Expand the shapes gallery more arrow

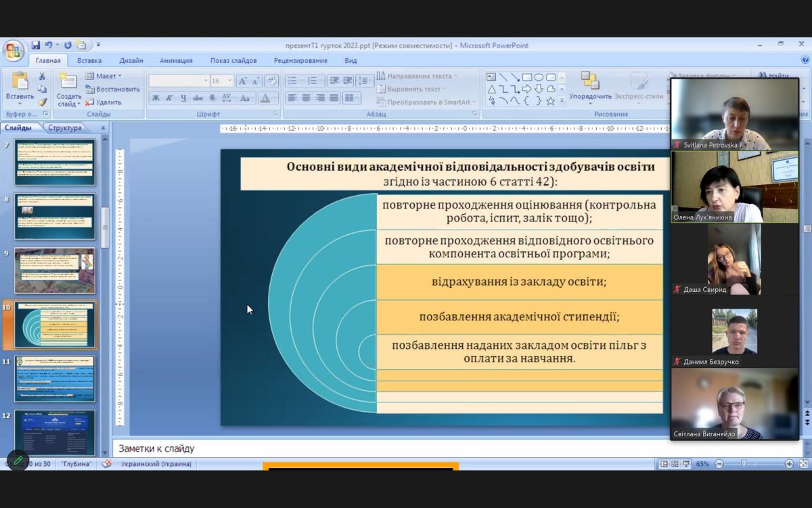tap(562, 101)
